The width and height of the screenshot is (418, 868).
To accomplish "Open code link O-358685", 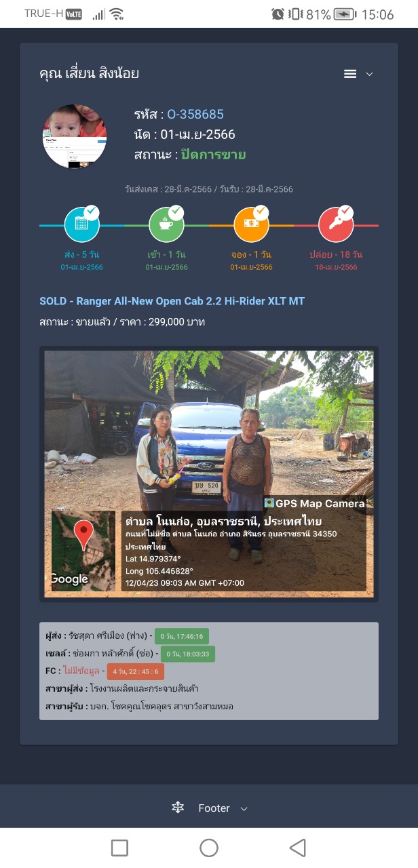I will (x=195, y=114).
